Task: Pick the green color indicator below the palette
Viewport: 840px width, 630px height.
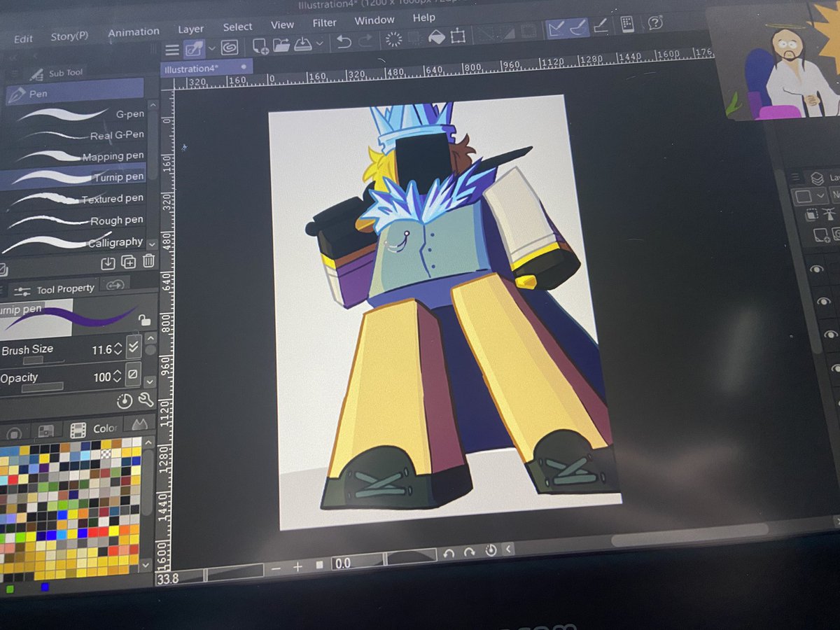Action: point(10,589)
